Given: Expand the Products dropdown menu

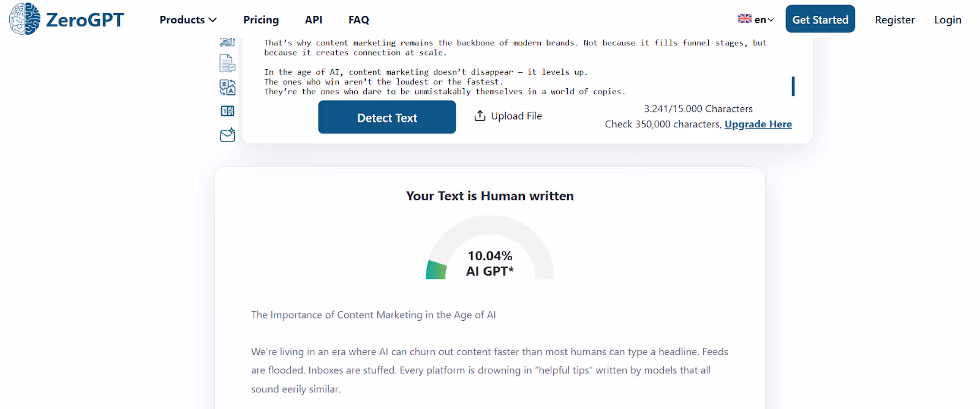Looking at the screenshot, I should click(188, 20).
